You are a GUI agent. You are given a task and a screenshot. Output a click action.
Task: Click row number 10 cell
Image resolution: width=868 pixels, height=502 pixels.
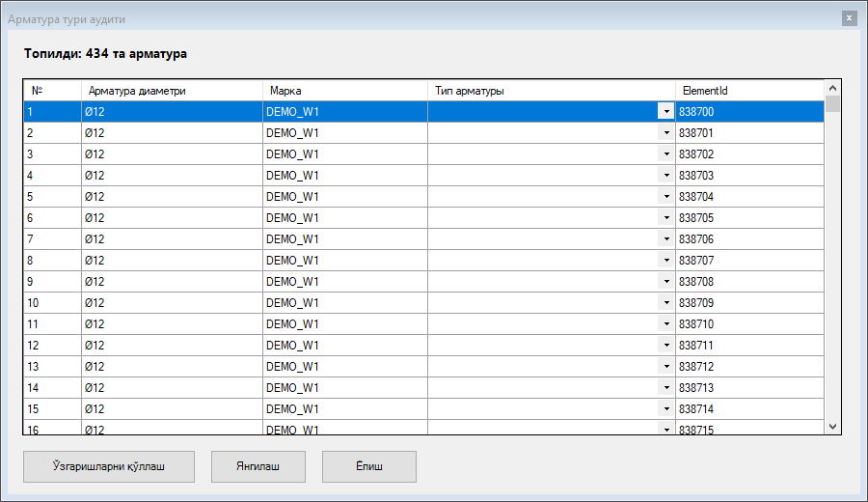click(x=53, y=302)
